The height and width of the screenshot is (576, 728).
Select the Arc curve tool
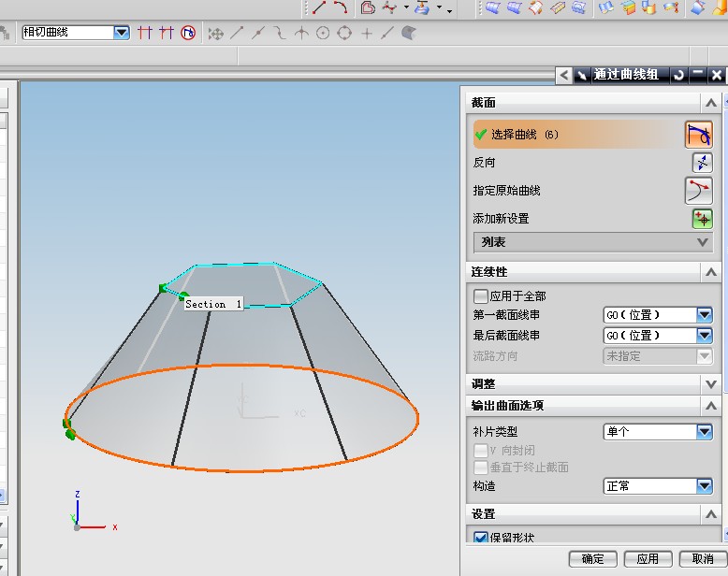click(x=341, y=7)
